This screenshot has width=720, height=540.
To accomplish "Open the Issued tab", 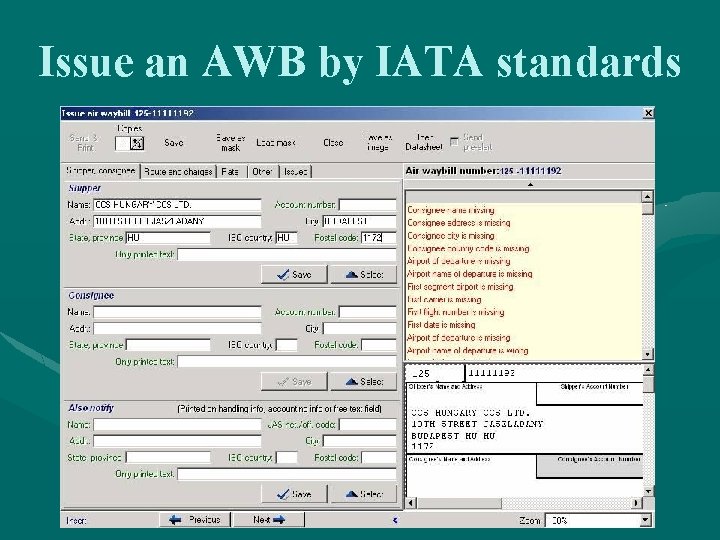I will (x=295, y=172).
